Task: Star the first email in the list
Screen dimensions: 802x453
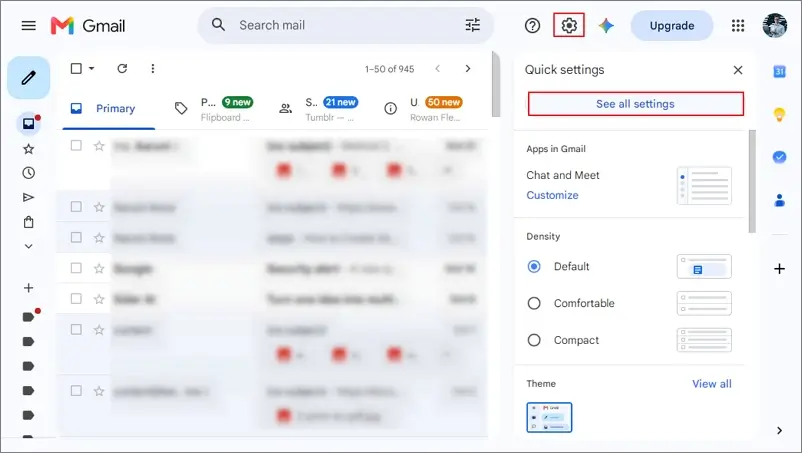Action: pyautogui.click(x=99, y=146)
